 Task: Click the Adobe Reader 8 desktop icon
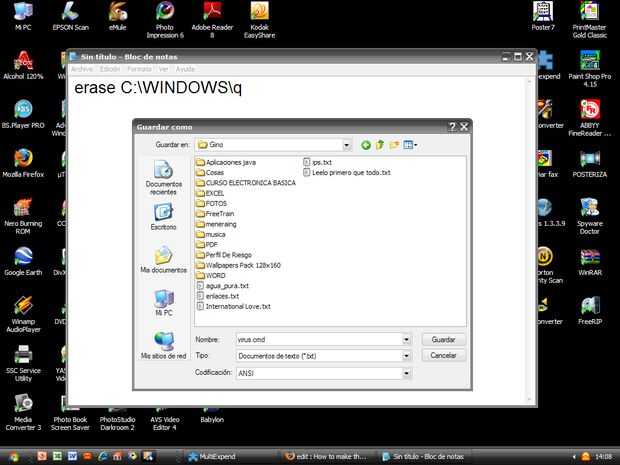pos(212,19)
